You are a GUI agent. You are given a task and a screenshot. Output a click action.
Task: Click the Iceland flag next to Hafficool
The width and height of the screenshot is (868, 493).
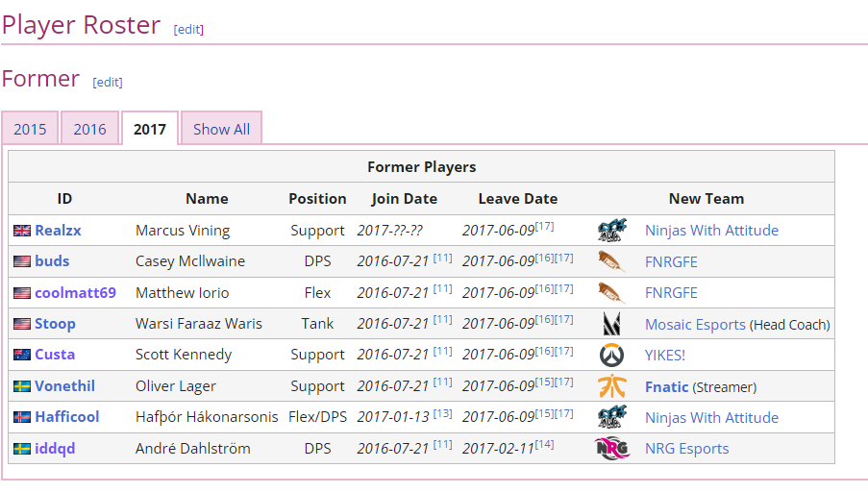tap(22, 418)
